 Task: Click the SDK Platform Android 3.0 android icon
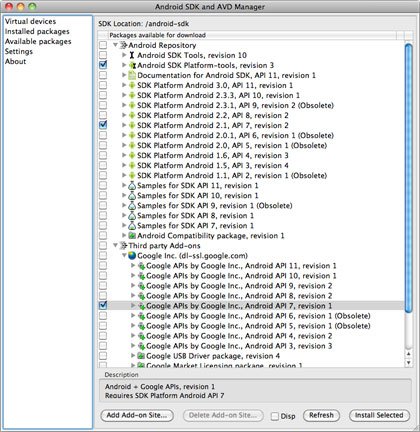(132, 85)
